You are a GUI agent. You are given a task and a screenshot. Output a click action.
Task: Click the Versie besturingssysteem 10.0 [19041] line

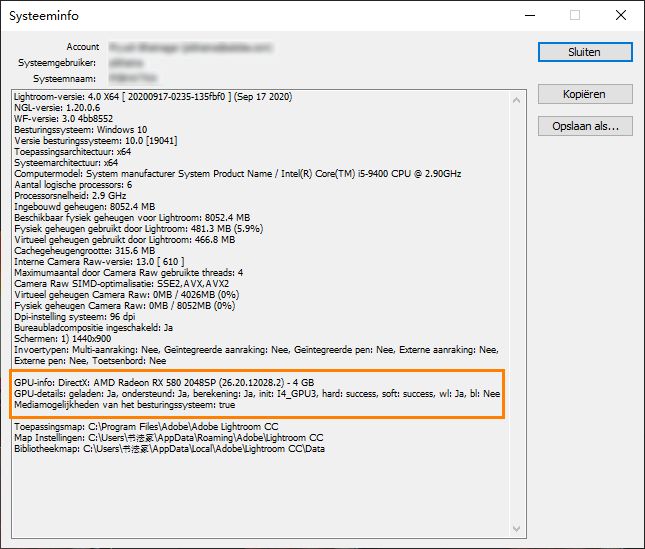[95, 141]
